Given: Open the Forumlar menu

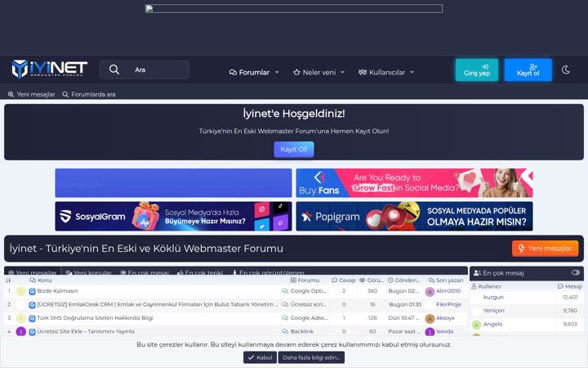Looking at the screenshot, I should pyautogui.click(x=249, y=72).
